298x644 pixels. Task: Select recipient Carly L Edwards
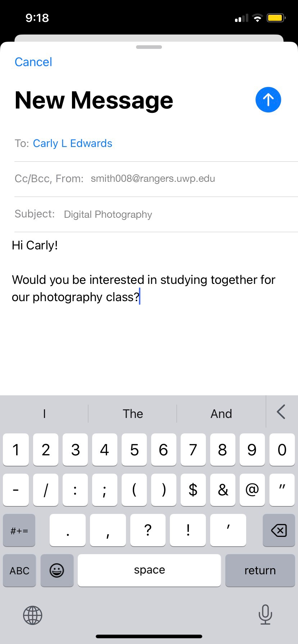73,143
